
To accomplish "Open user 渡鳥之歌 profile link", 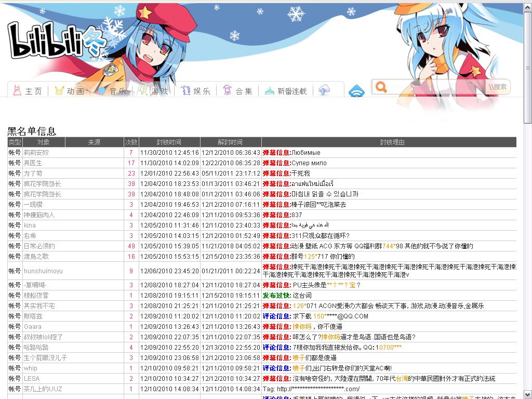I will coord(36,257).
